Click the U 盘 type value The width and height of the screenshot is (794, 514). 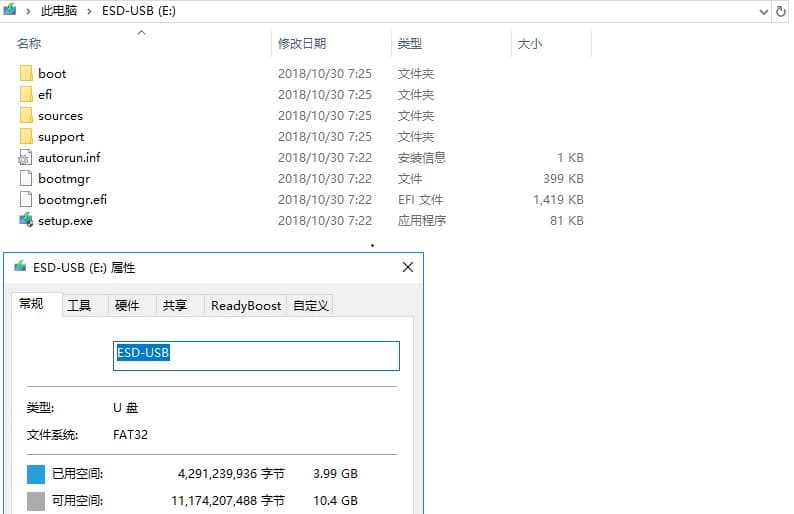coord(126,408)
